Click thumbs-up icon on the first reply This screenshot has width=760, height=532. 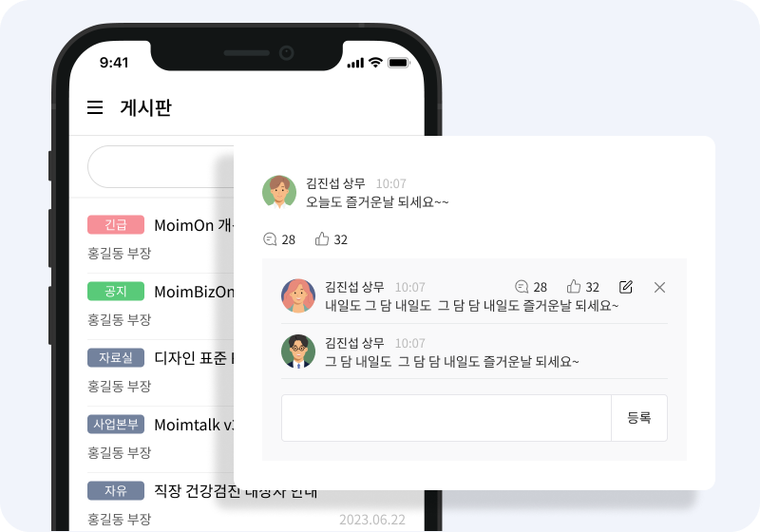(x=574, y=286)
